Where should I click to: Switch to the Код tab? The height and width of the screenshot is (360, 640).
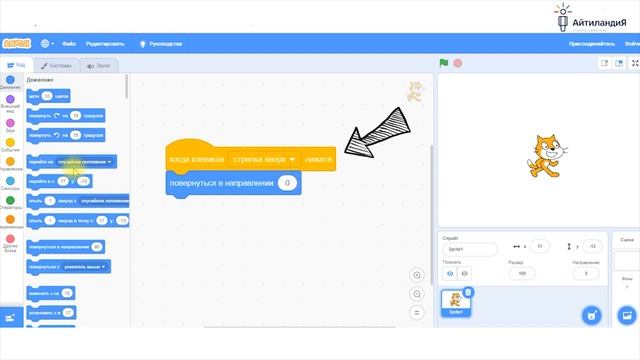pos(16,65)
